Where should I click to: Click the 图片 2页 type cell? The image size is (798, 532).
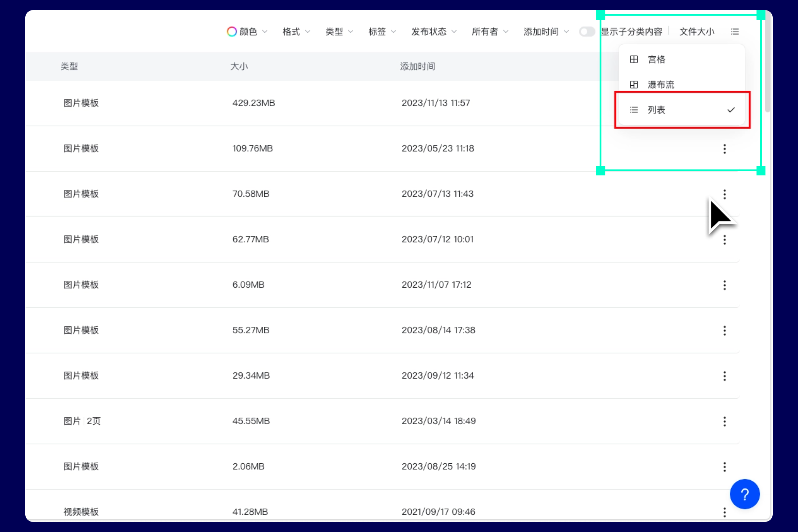[82, 421]
